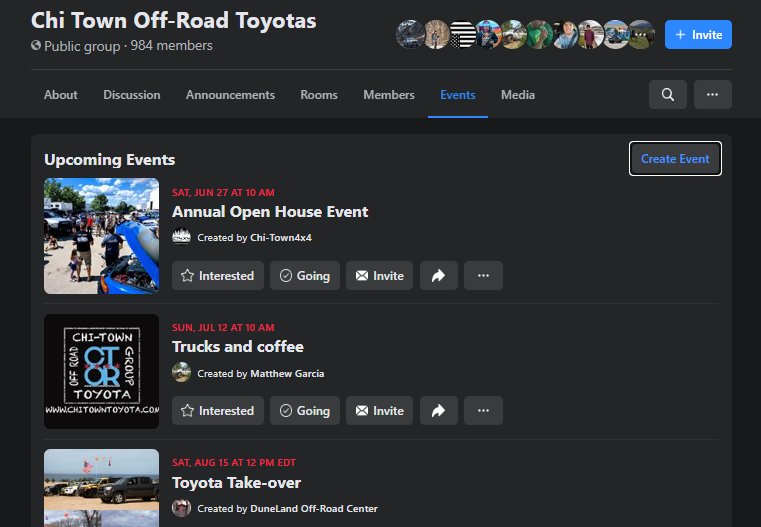Viewport: 761px width, 527px height.
Task: Open the Annual Open House Event title
Action: (270, 212)
